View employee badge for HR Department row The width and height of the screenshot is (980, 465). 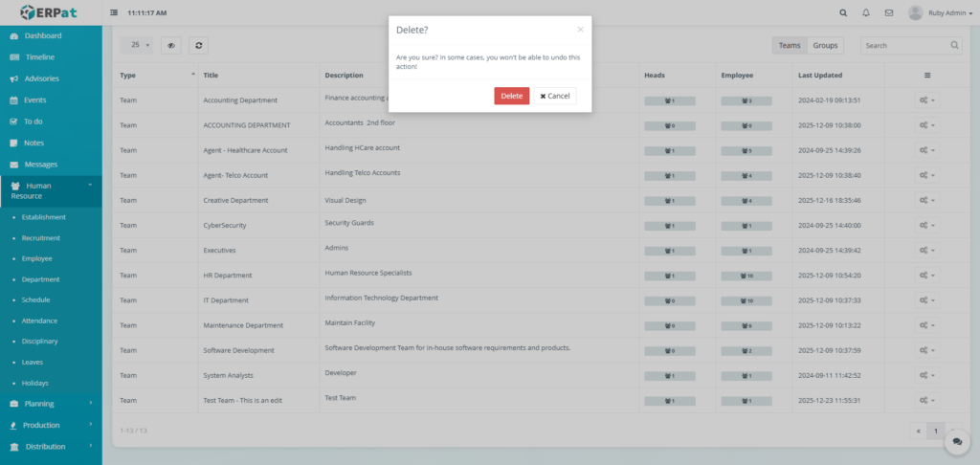click(x=746, y=276)
